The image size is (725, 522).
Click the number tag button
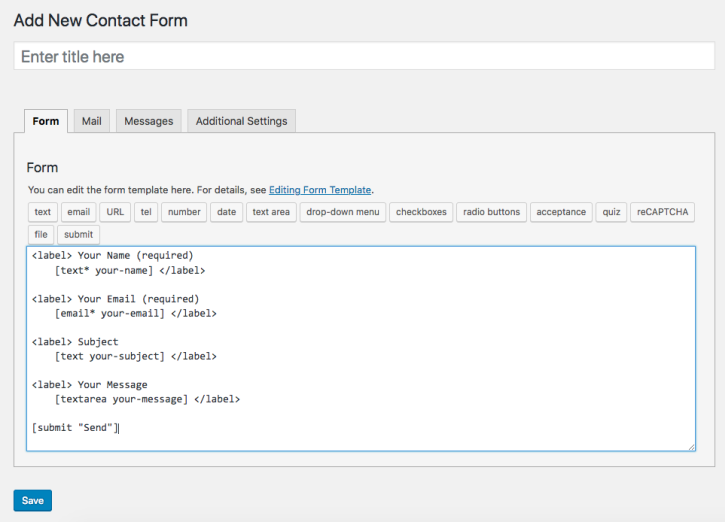(184, 212)
